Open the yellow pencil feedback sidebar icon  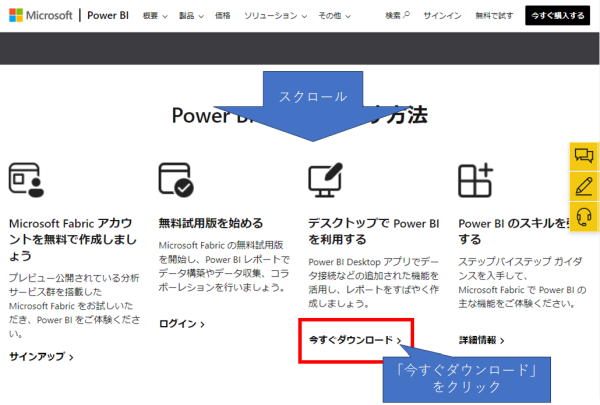pos(584,185)
